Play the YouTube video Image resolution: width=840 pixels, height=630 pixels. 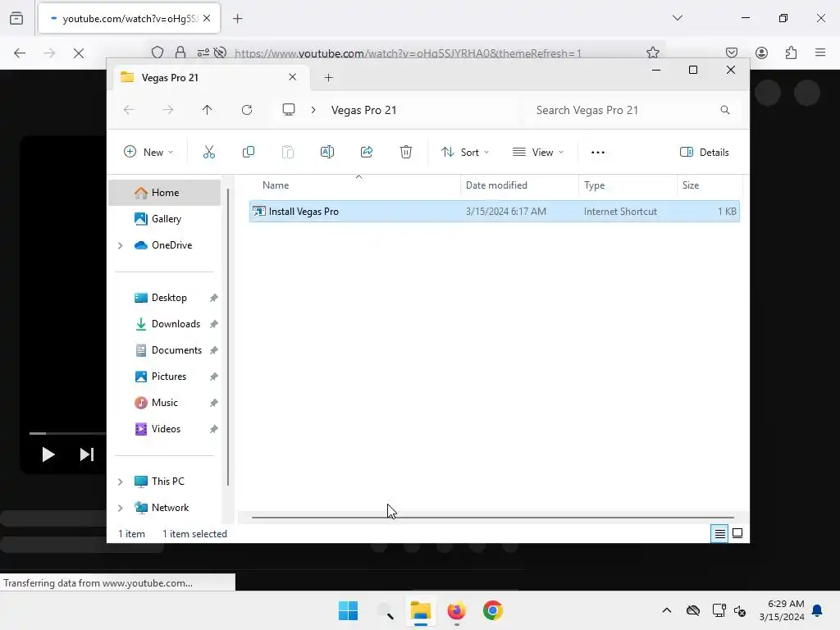pyautogui.click(x=48, y=454)
